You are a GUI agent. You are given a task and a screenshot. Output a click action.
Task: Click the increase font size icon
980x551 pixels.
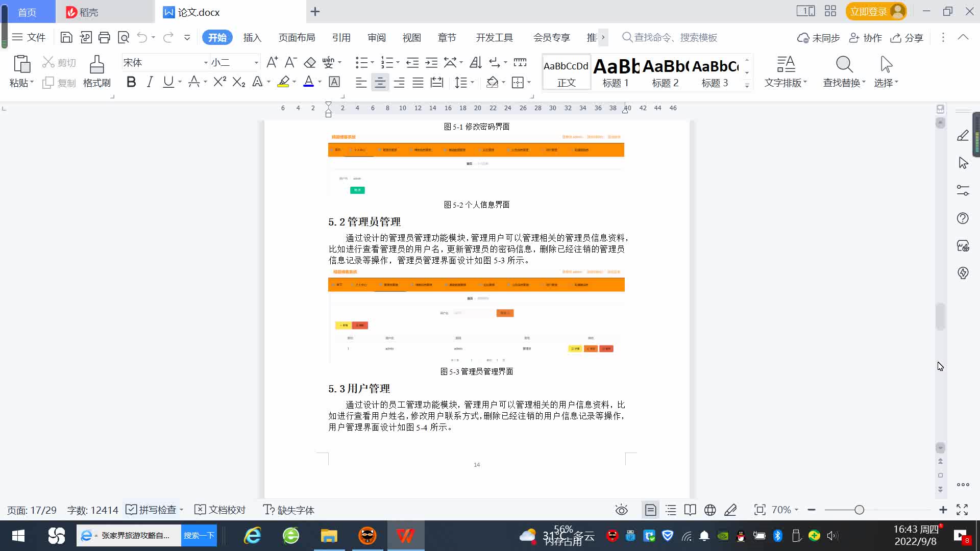point(272,63)
